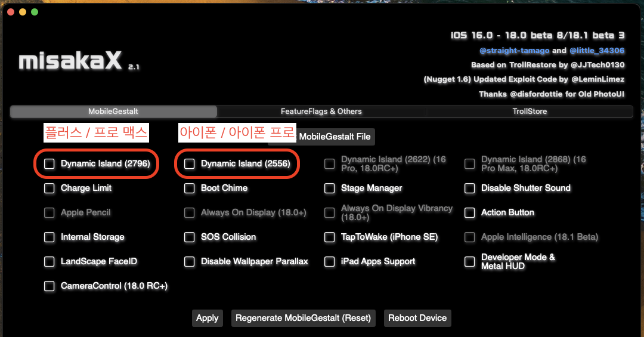
Task: Click the Apply button
Action: 208,318
